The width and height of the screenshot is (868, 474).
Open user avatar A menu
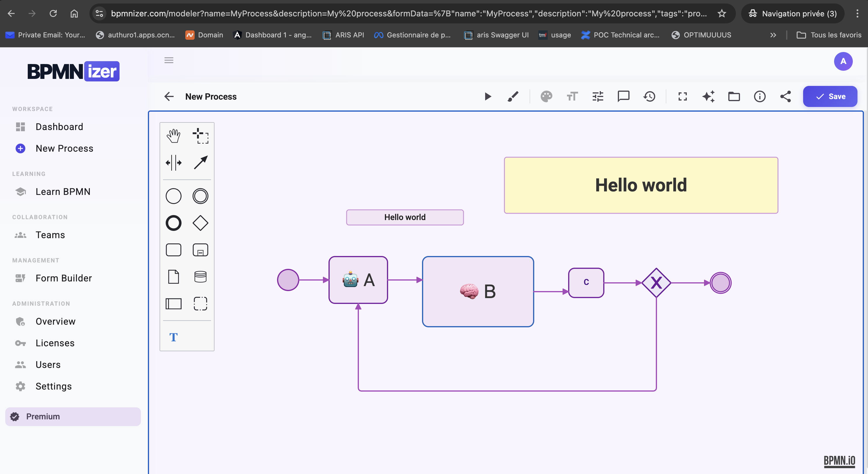pyautogui.click(x=843, y=61)
